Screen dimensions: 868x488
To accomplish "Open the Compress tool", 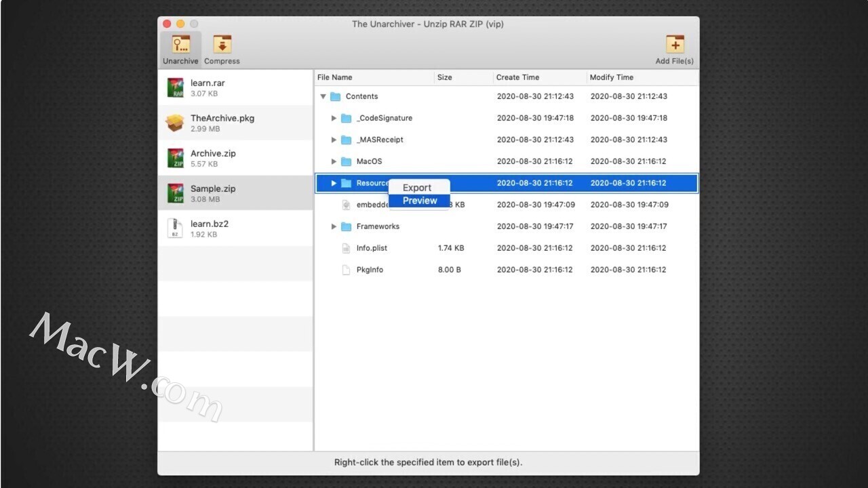I will pos(222,49).
